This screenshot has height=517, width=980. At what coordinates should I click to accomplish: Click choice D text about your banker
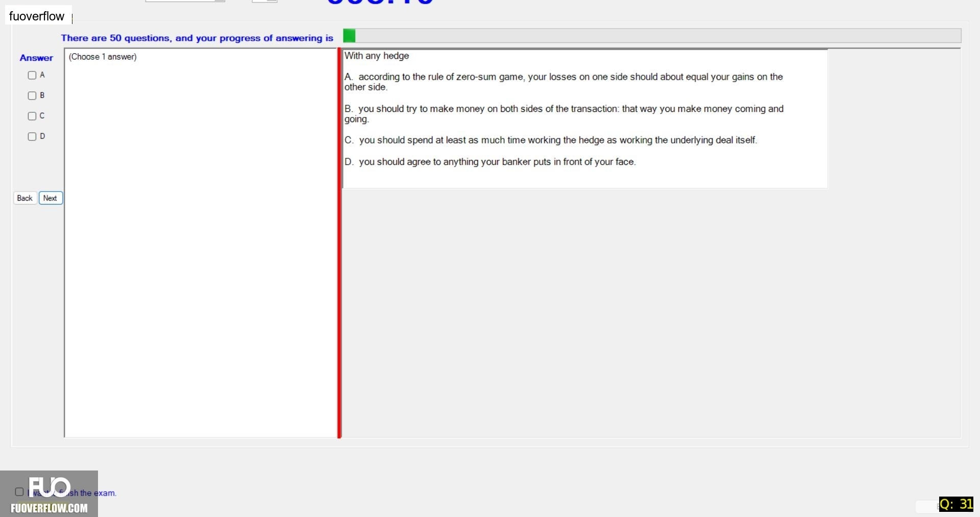pyautogui.click(x=490, y=162)
